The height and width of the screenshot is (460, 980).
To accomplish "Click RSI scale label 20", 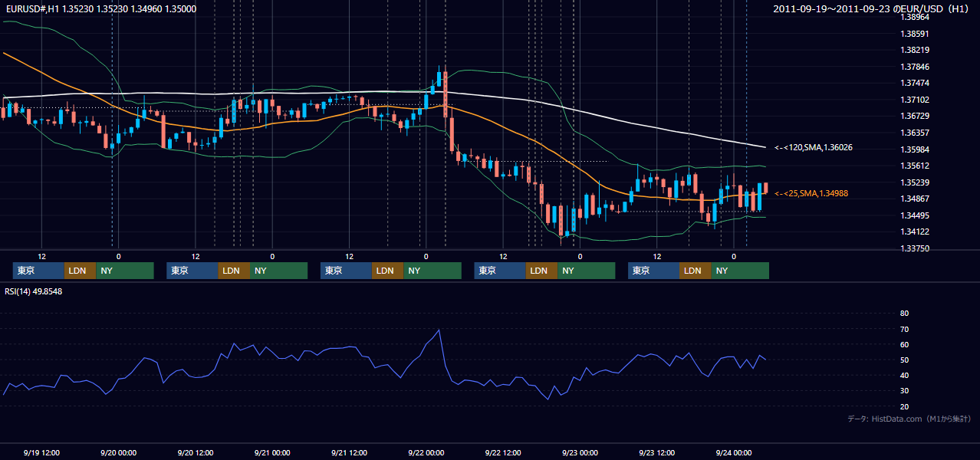I will (x=905, y=406).
